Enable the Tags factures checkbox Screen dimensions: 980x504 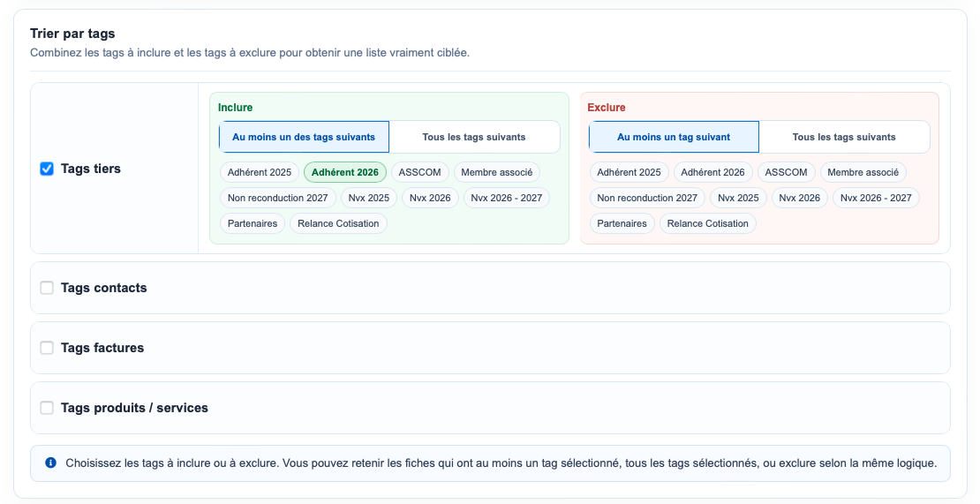click(x=47, y=348)
